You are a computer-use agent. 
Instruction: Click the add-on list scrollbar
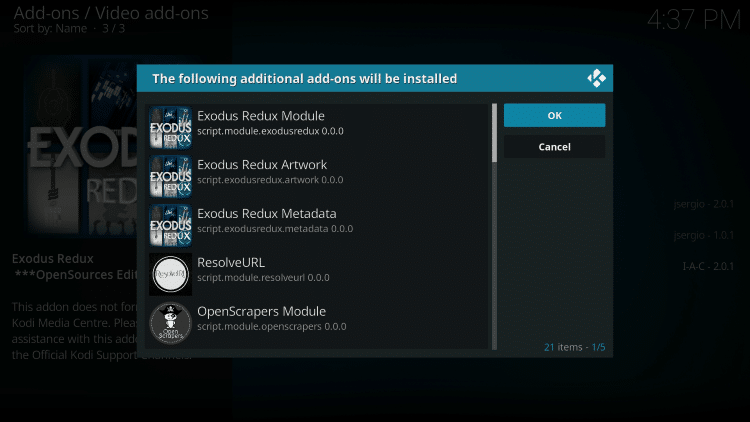(494, 133)
